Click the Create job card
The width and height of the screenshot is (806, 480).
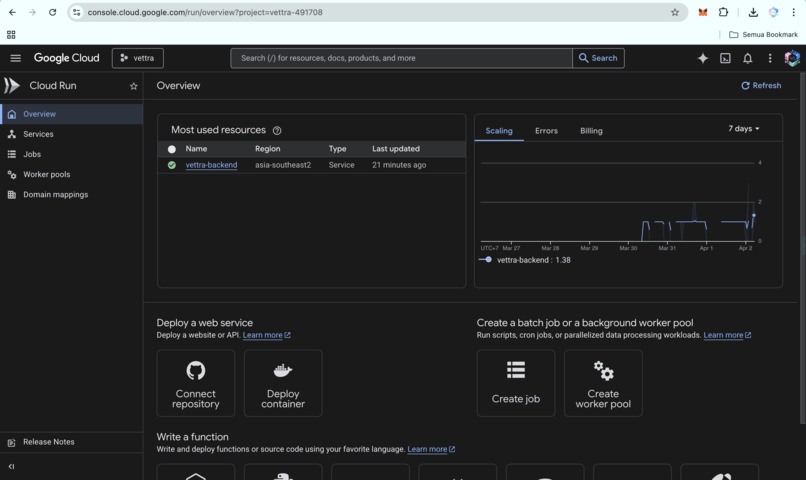(x=516, y=383)
